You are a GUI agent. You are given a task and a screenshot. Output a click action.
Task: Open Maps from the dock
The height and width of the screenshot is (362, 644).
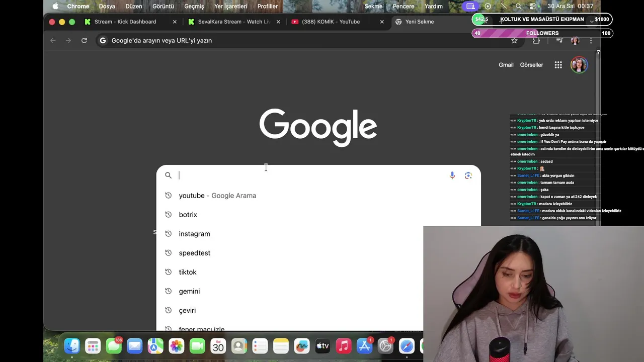tap(155, 346)
